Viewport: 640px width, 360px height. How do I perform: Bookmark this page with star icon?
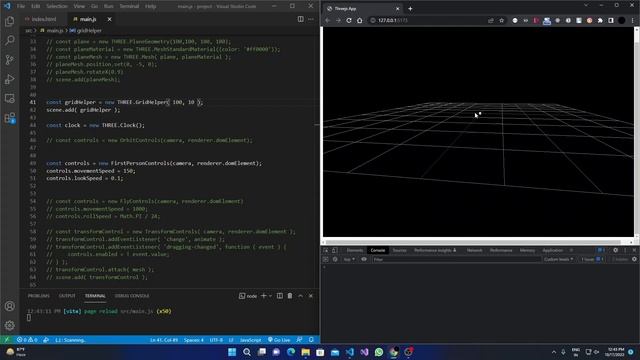pos(502,20)
